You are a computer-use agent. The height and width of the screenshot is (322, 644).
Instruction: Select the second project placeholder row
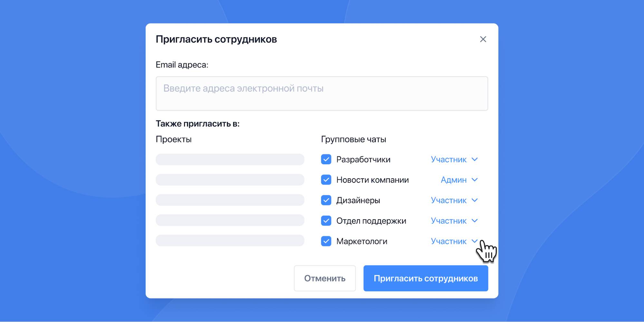(x=230, y=180)
